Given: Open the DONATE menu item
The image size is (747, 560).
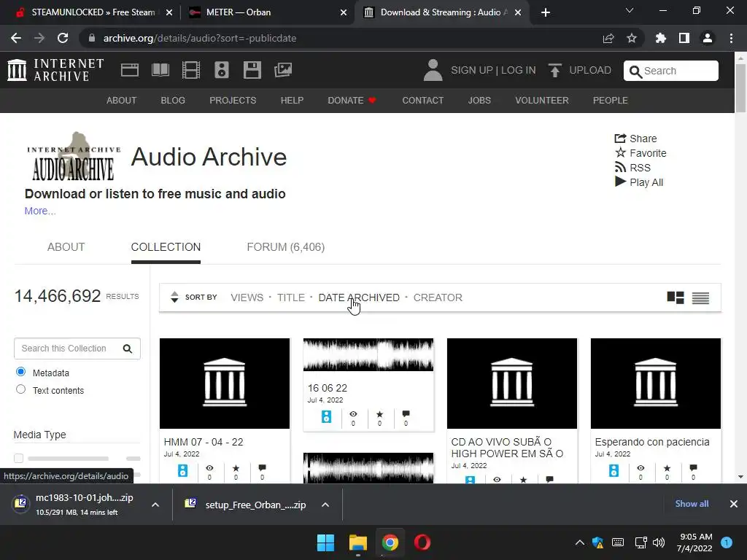Looking at the screenshot, I should pos(352,101).
